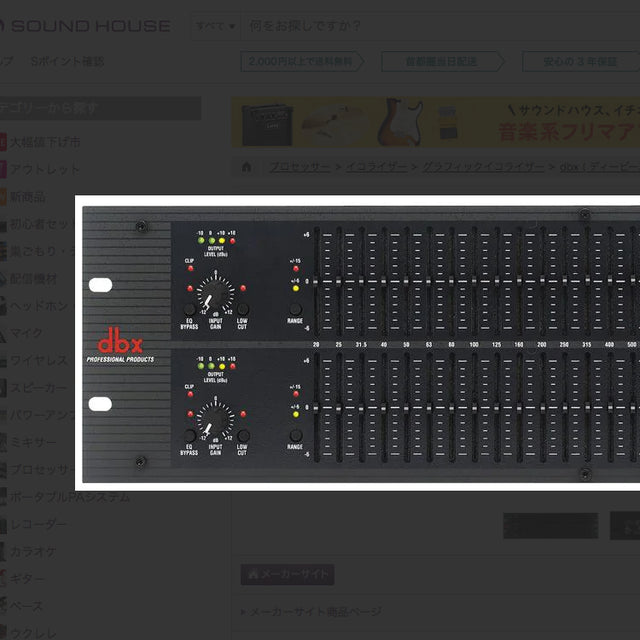Click the SOUND HOUSE logo
Viewport: 640px width, 640px height.
[85, 26]
